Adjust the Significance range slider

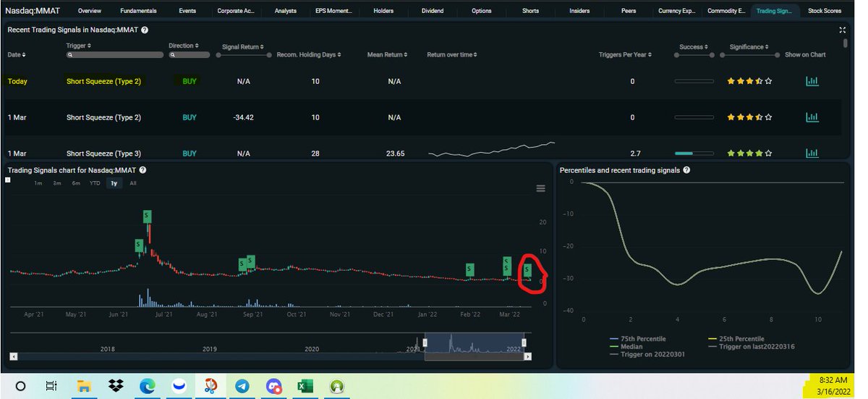749,56
